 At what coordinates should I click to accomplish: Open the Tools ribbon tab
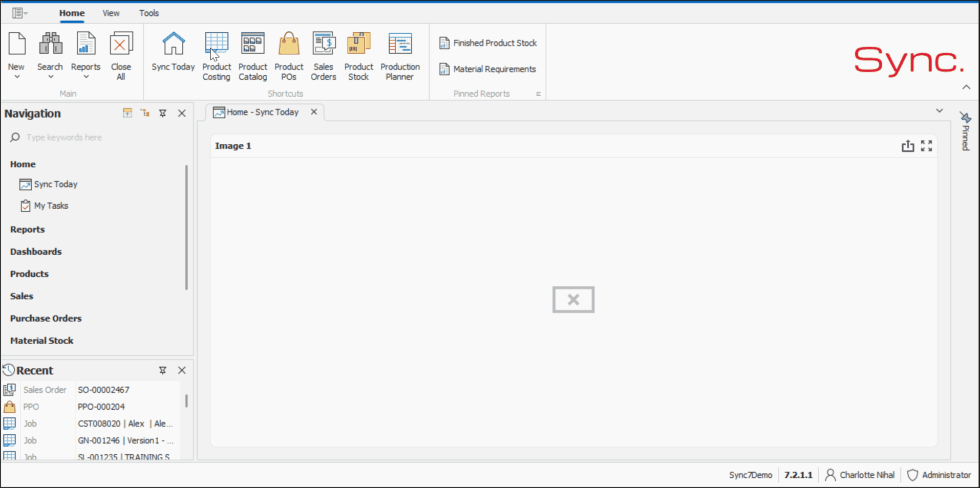(x=149, y=13)
